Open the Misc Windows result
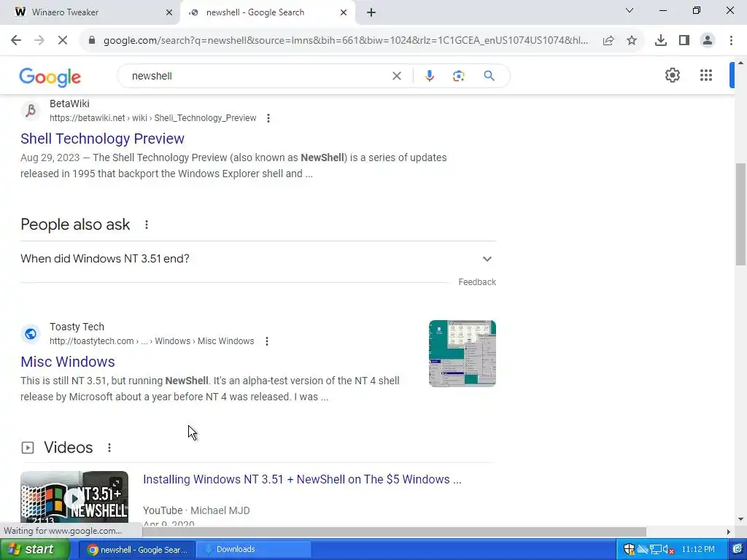The height and width of the screenshot is (560, 747). coord(68,362)
